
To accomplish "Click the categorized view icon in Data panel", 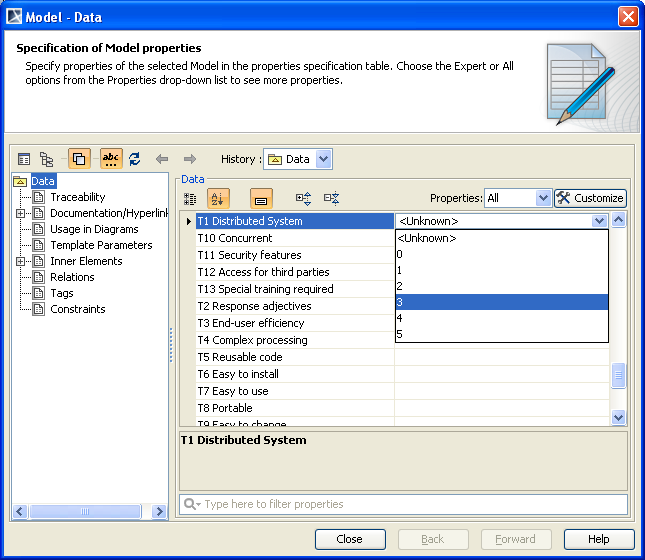I will click(x=190, y=198).
